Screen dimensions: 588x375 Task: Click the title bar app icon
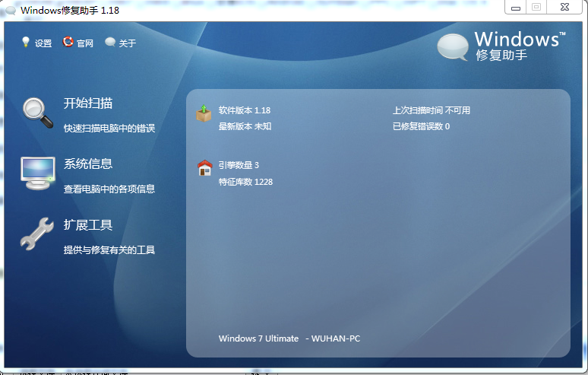(x=11, y=10)
